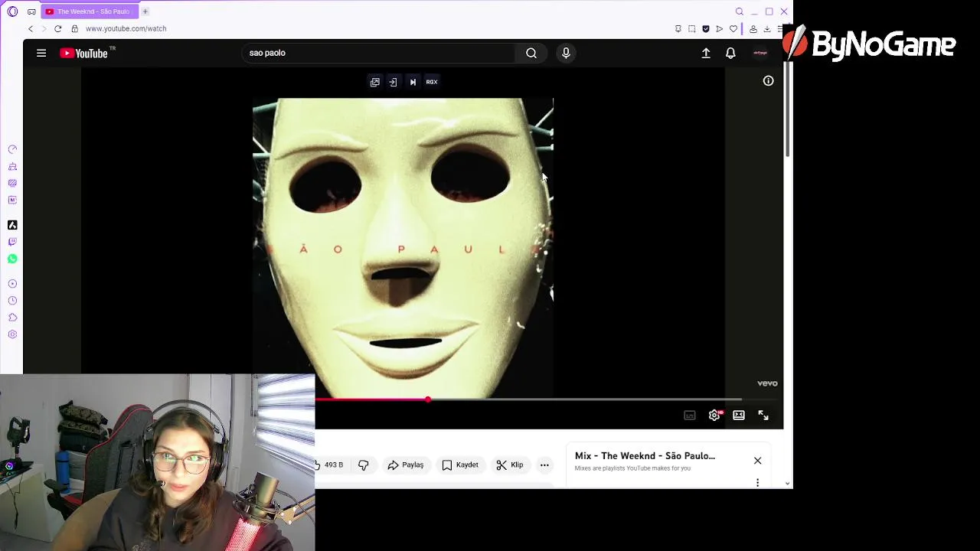Click the pinboard pin toolbar icon
This screenshot has width=980, height=551.
point(678,28)
